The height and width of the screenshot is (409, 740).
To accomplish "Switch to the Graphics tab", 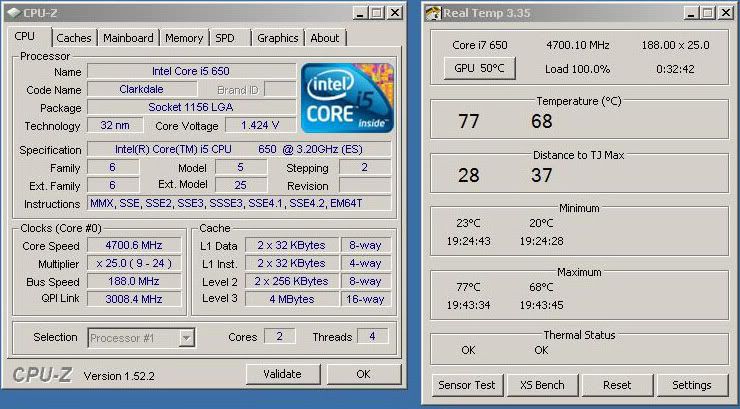I will (278, 38).
